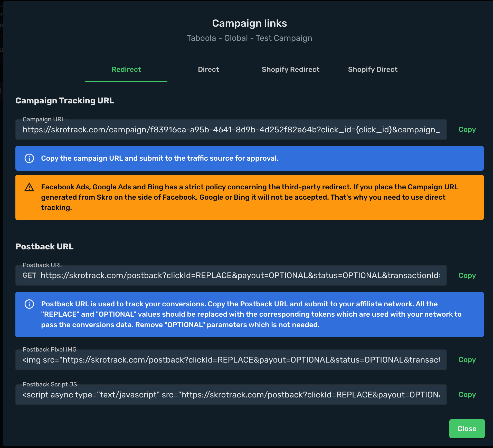Copy the Campaign URL
This screenshot has width=493, height=448.
tap(467, 130)
